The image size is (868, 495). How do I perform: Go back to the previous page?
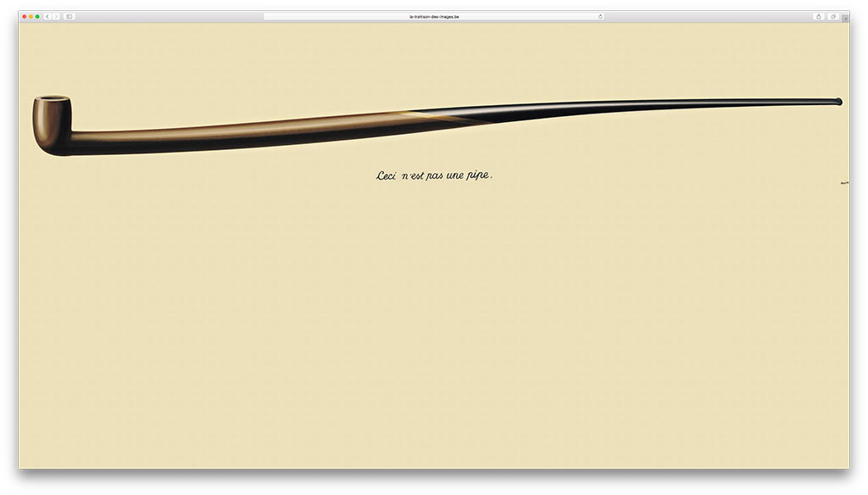point(47,16)
